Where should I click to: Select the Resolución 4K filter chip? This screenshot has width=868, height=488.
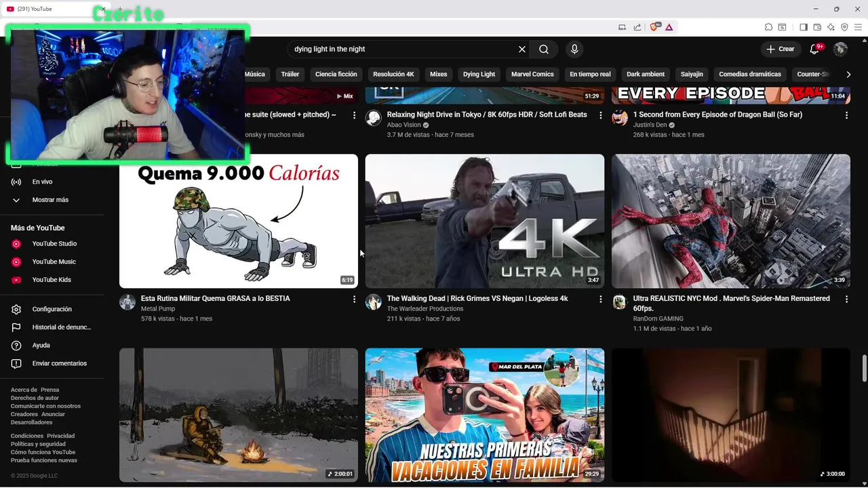pos(393,75)
